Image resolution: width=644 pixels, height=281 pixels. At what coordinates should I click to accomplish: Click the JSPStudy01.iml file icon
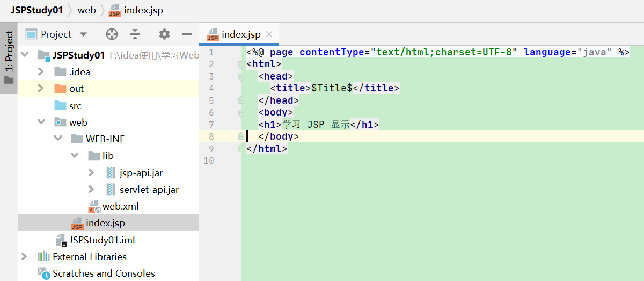coord(61,240)
